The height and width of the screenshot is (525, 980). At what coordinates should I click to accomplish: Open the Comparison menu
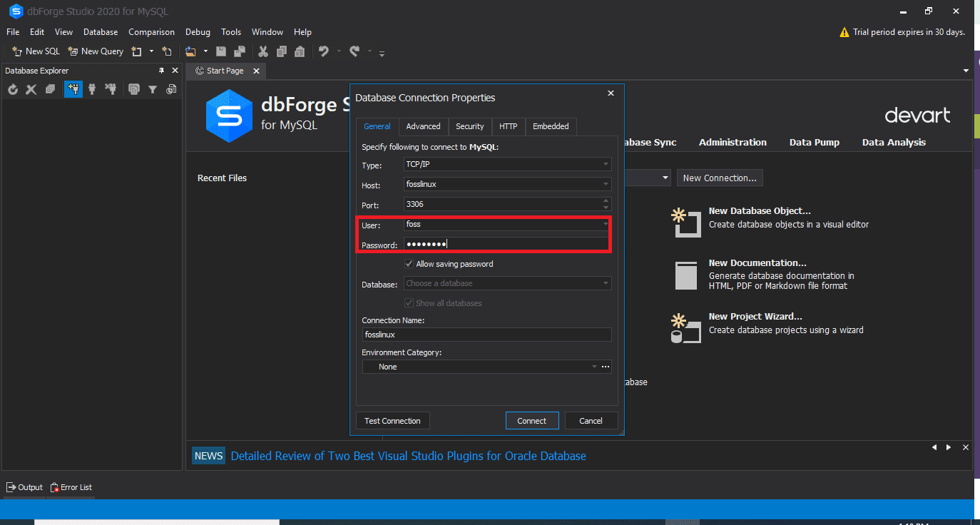pyautogui.click(x=151, y=31)
